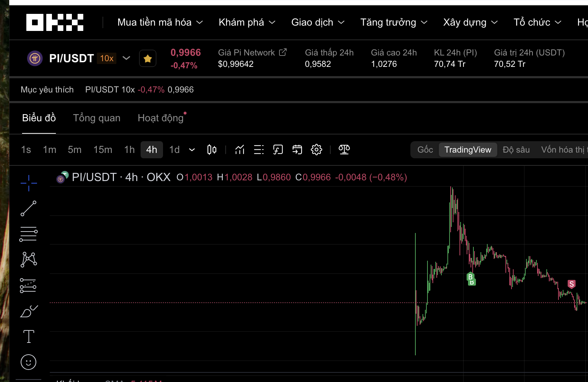Image resolution: width=588 pixels, height=382 pixels.
Task: Click the OKX logo
Action: click(x=55, y=22)
